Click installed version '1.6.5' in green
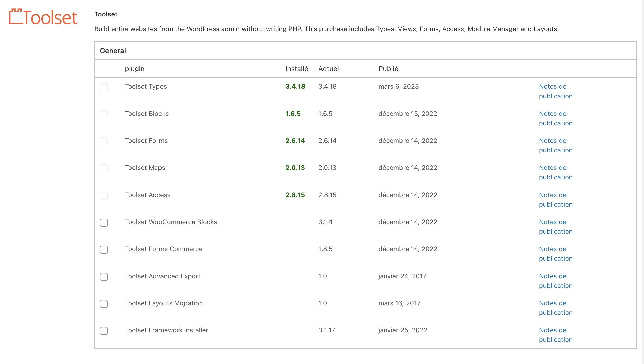 [x=293, y=114]
